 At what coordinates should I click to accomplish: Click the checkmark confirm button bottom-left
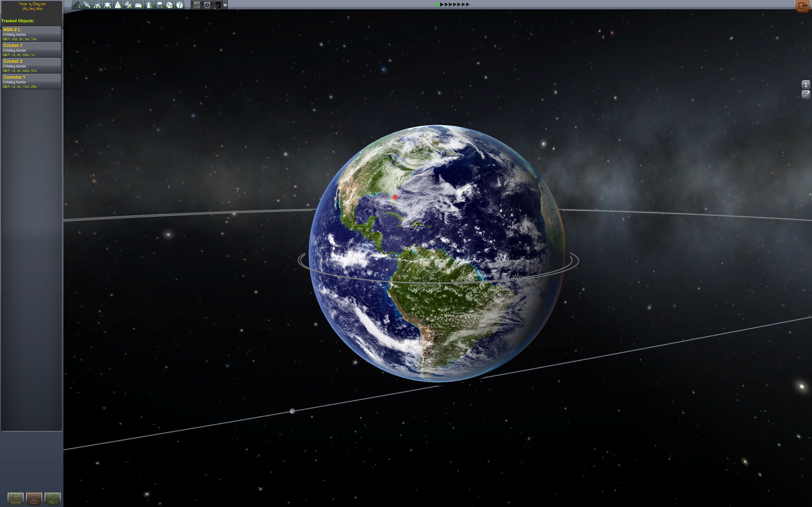pos(52,498)
